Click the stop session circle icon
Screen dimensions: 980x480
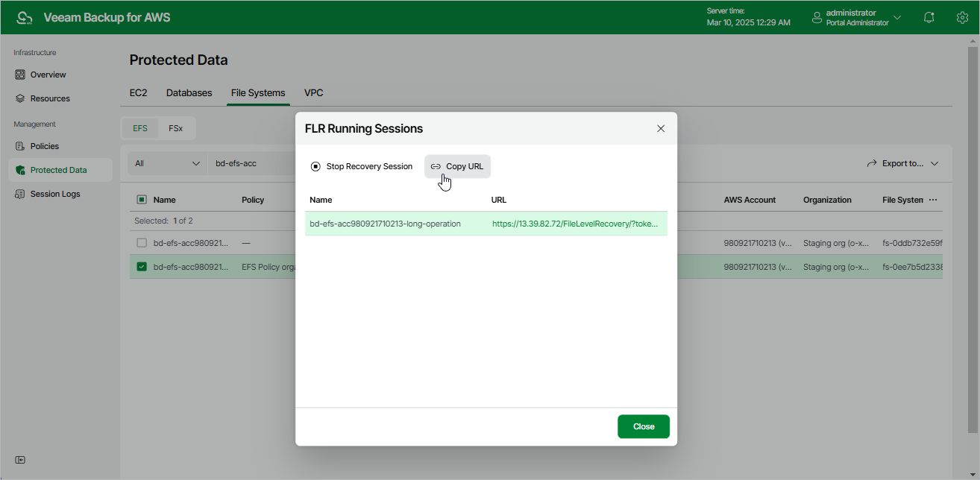pyautogui.click(x=315, y=166)
